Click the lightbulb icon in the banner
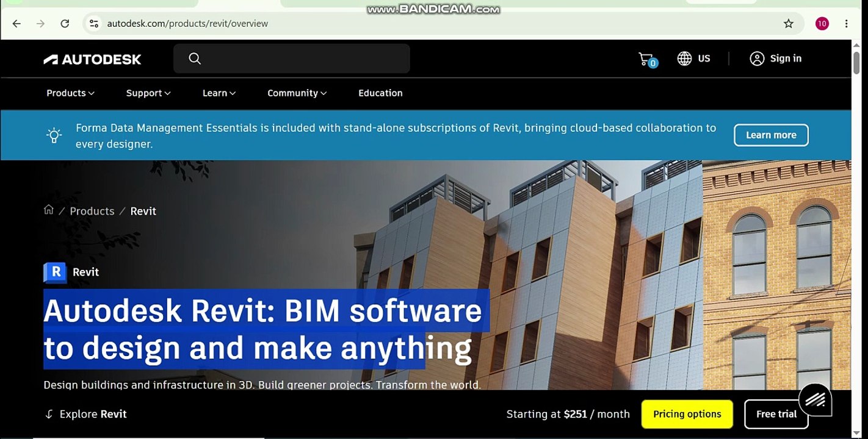 (54, 135)
